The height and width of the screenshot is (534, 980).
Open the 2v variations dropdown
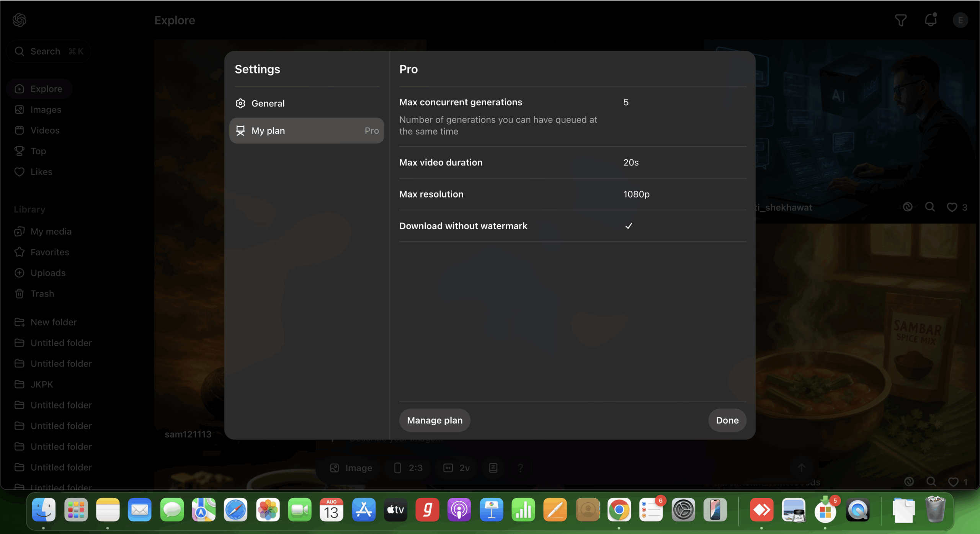pyautogui.click(x=456, y=468)
